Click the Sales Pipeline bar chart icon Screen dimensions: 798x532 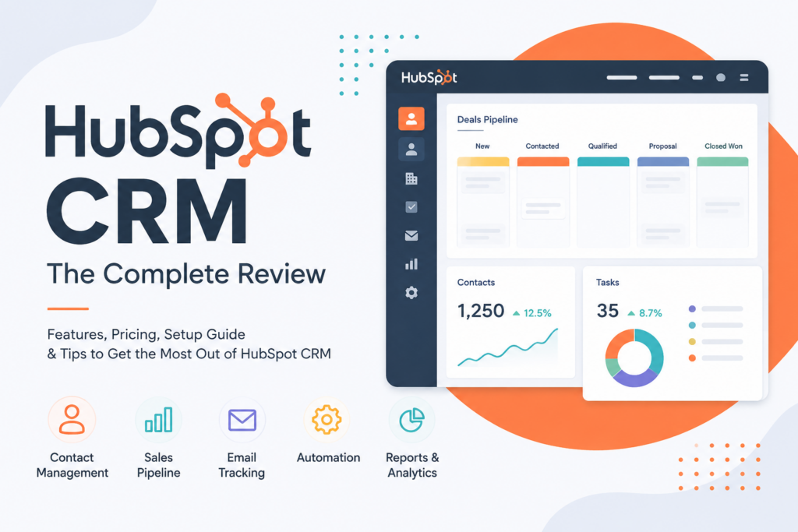pos(159,420)
